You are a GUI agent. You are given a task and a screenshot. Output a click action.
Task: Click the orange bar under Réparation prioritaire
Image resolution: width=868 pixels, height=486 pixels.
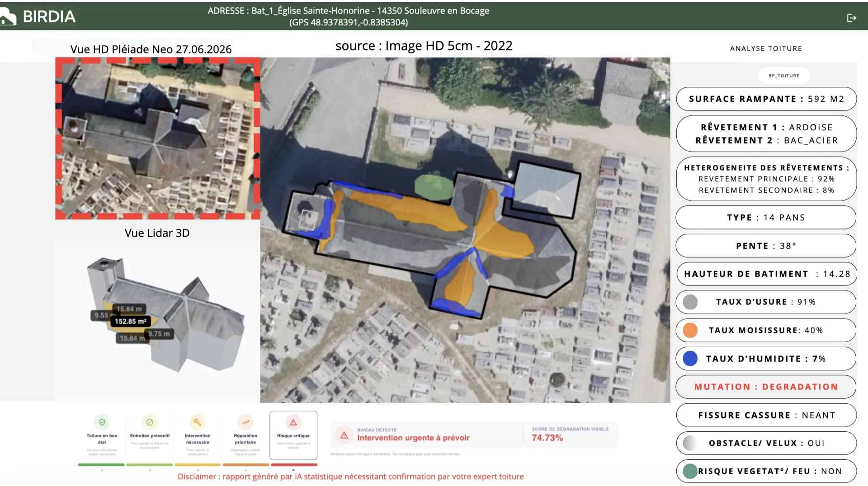click(x=246, y=465)
